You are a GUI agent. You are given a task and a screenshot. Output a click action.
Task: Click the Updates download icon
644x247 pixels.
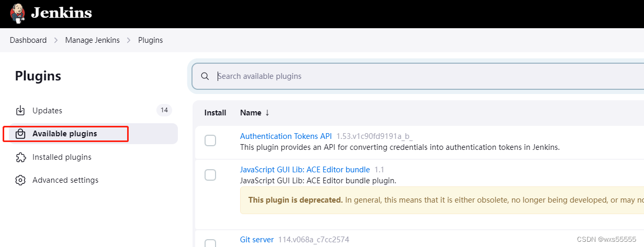click(x=20, y=111)
